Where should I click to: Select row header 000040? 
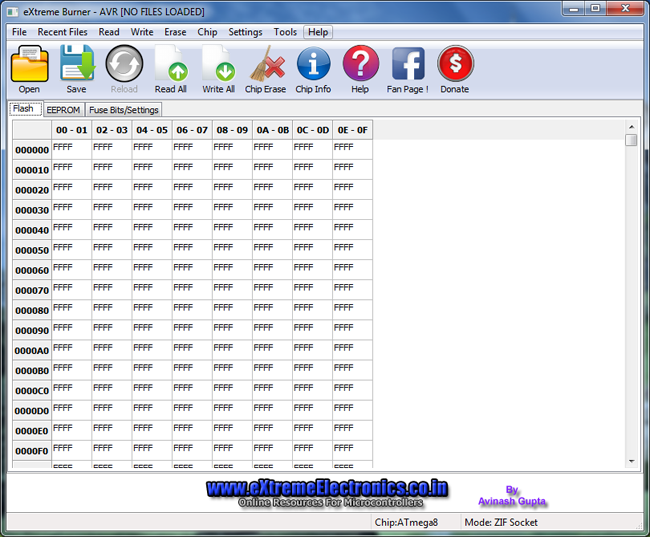32,230
